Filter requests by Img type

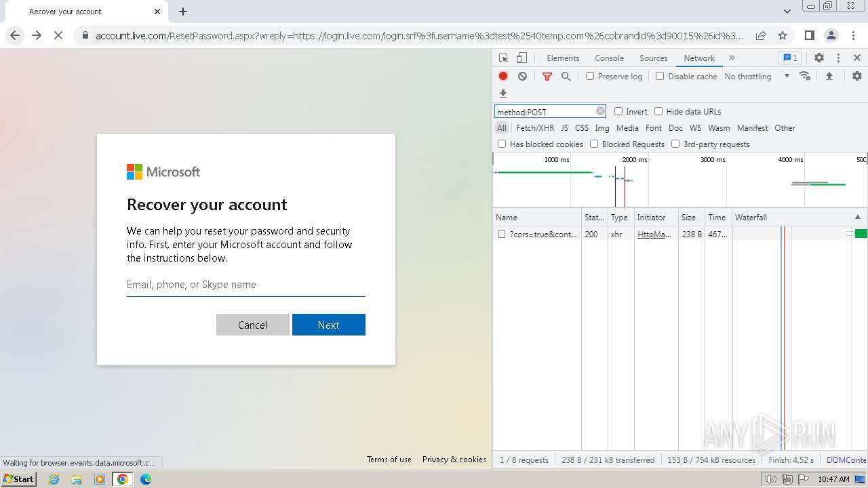tap(602, 128)
